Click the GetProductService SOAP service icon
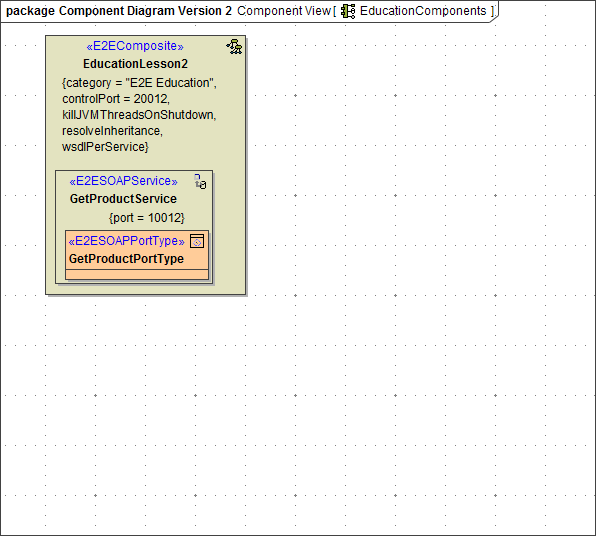This screenshot has width=596, height=536. [200, 181]
